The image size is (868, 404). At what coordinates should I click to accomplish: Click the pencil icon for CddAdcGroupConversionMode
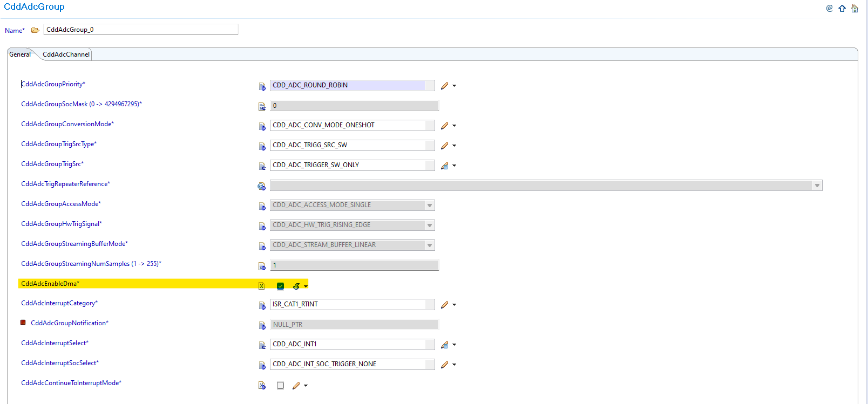[x=444, y=126]
